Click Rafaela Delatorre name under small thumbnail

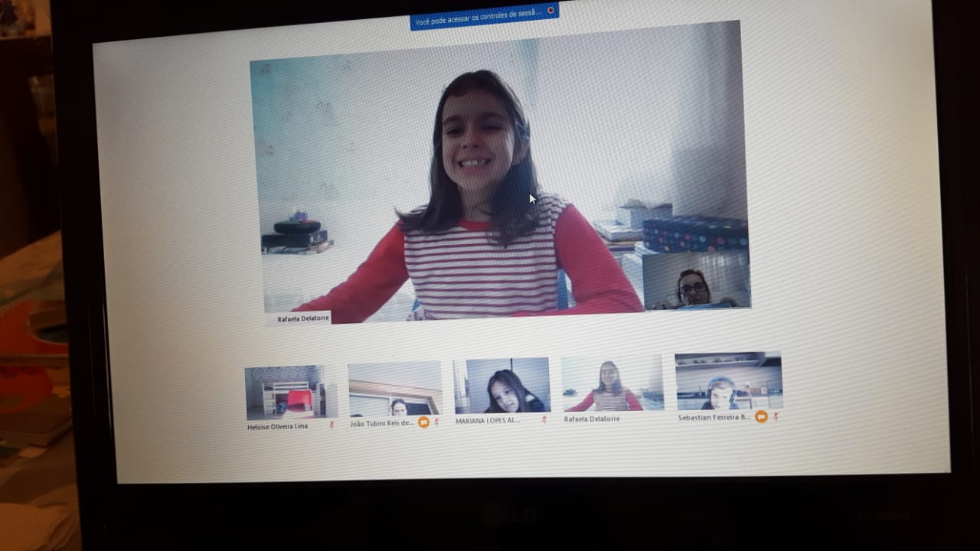(592, 419)
